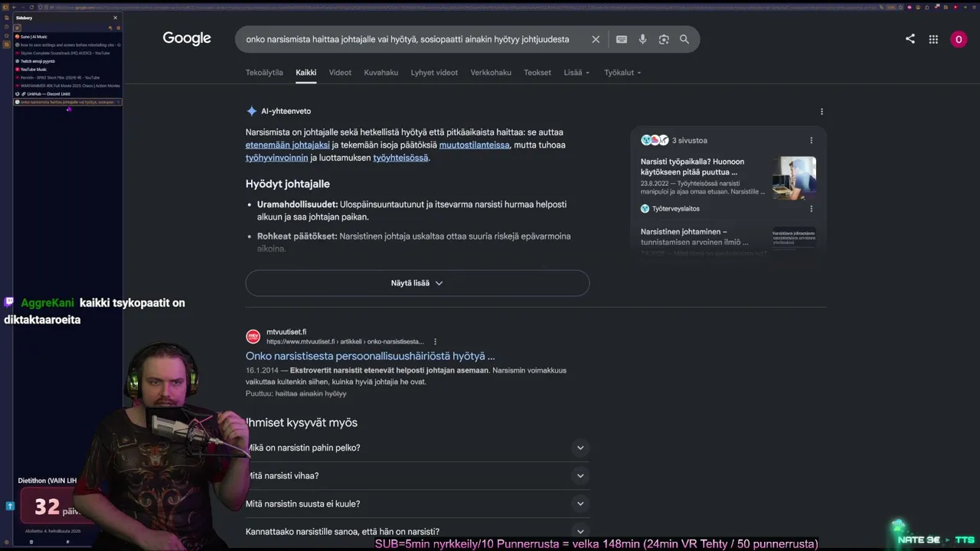Image resolution: width=980 pixels, height=551 pixels.
Task: Click the mtvuutiset.fi site favicon
Action: pyautogui.click(x=253, y=337)
